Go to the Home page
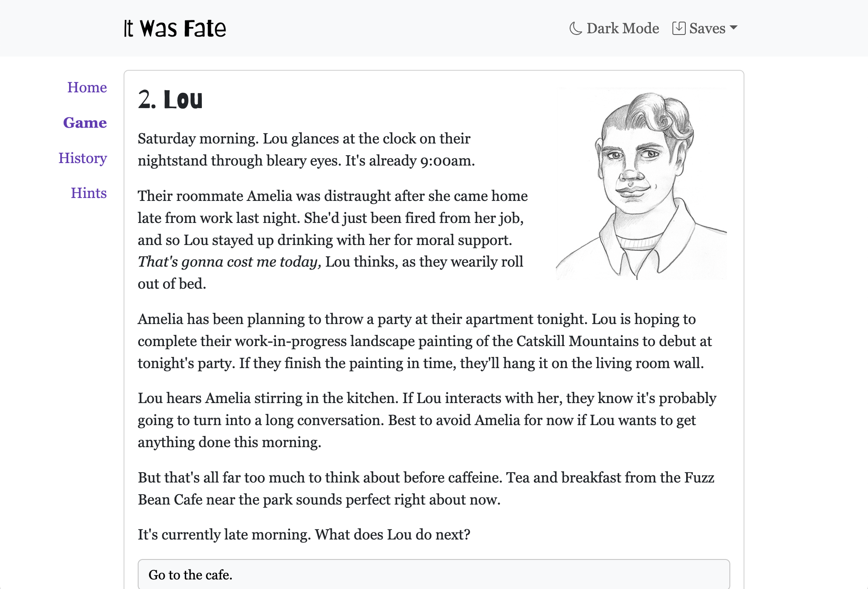 (x=87, y=87)
